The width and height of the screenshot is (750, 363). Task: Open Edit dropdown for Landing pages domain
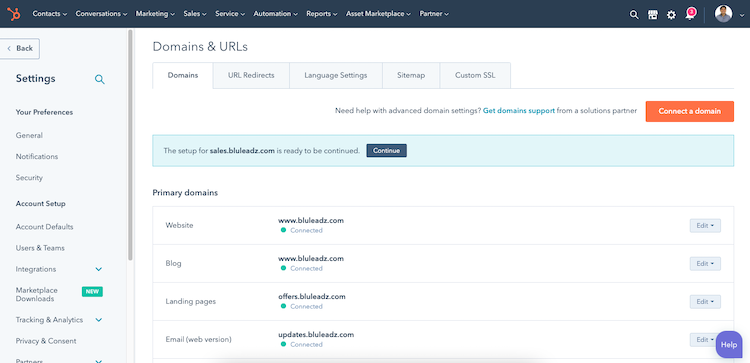tap(705, 302)
